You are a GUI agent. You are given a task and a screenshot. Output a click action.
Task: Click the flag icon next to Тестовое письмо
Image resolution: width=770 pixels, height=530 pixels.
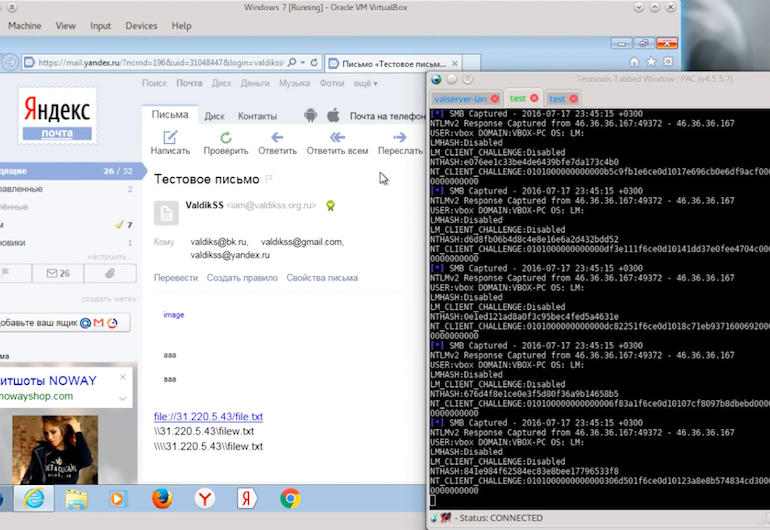pos(269,179)
